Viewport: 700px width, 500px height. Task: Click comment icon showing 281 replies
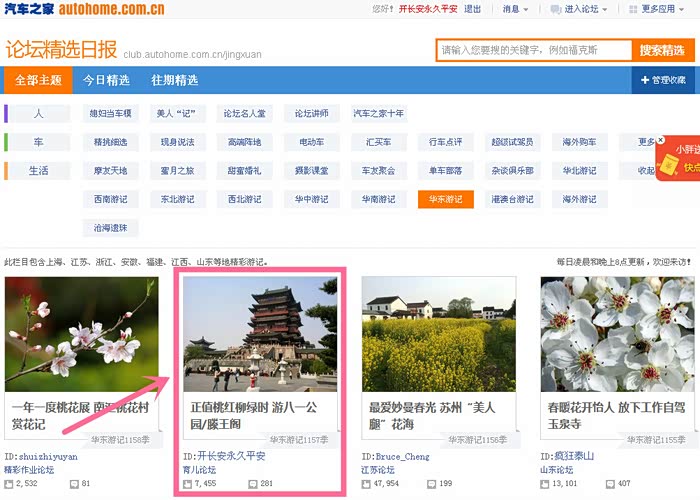coord(253,484)
